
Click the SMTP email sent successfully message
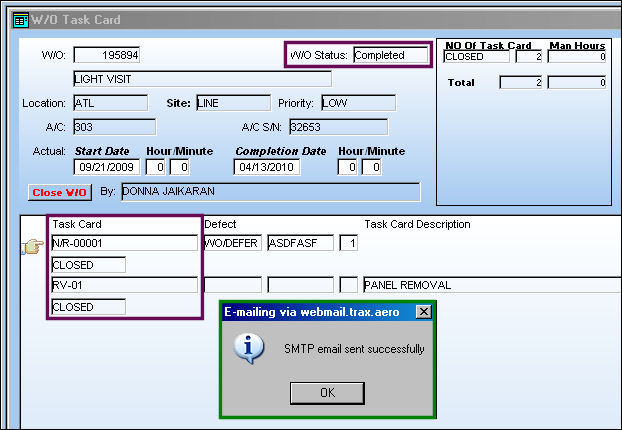pyautogui.click(x=354, y=349)
